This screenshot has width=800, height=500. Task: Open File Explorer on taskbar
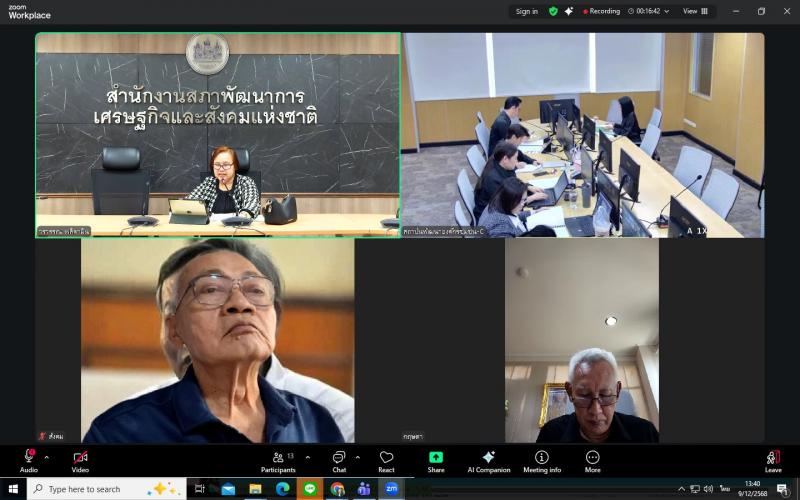click(255, 489)
